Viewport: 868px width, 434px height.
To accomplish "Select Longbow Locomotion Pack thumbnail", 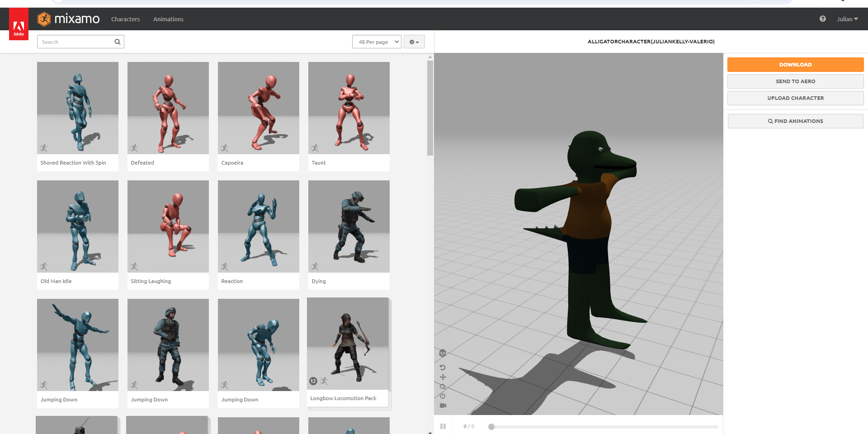I will tap(348, 344).
